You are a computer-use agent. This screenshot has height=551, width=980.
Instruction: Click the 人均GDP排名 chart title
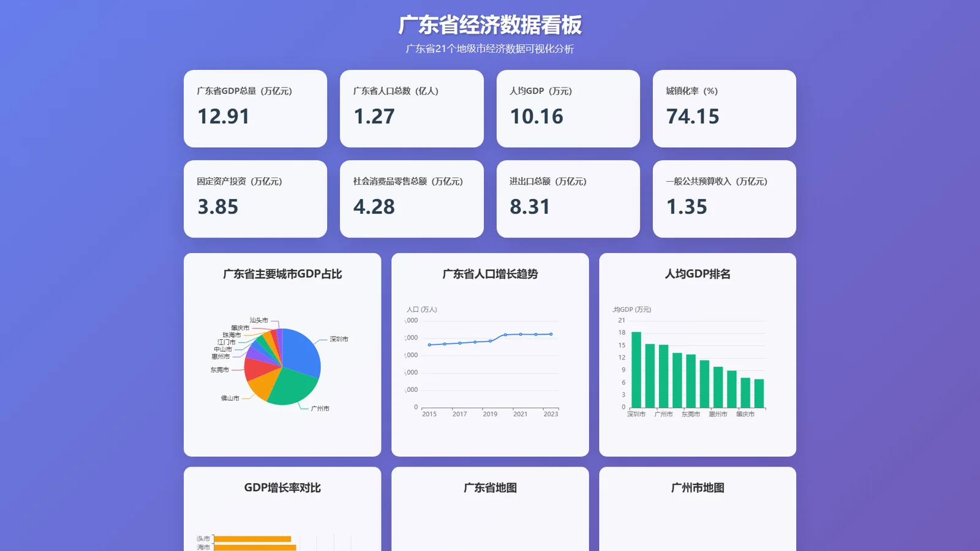[x=698, y=274]
